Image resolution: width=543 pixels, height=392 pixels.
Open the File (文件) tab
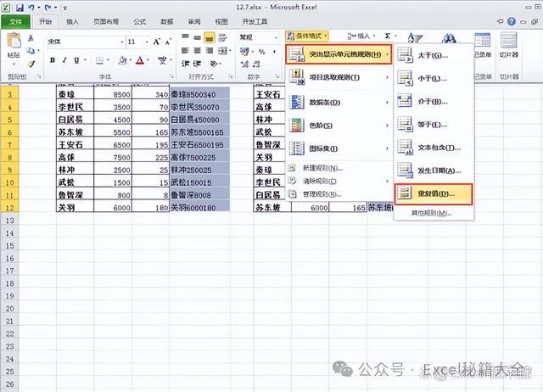(x=16, y=22)
